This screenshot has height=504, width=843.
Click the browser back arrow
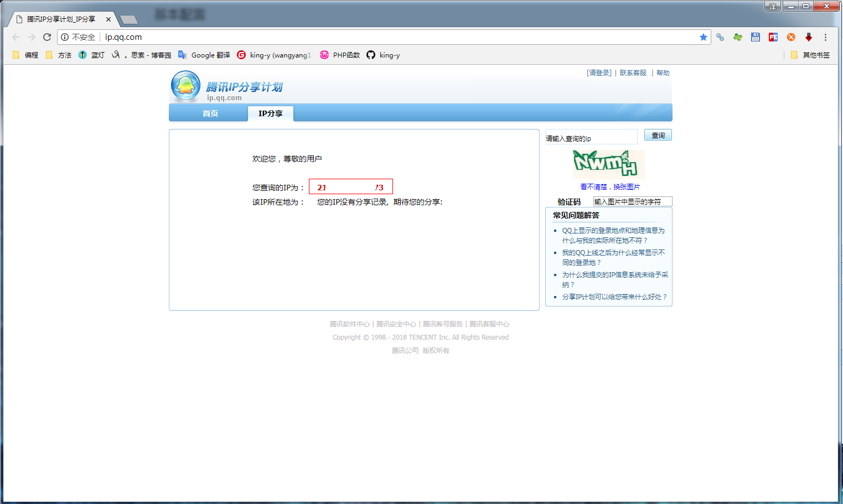coord(15,37)
